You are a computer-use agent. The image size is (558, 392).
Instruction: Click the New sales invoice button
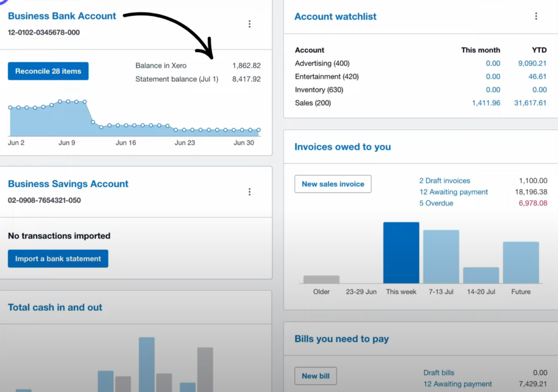[333, 184]
